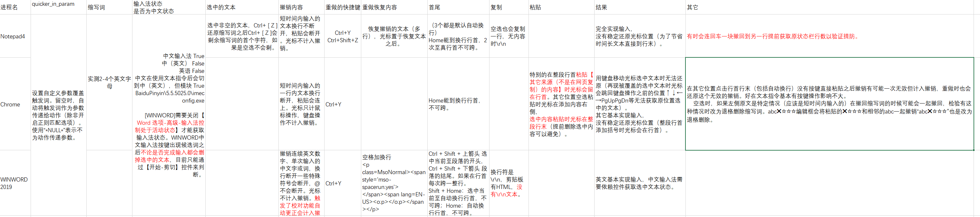The width and height of the screenshot is (980, 217).
Task: Select the cell starting "Ctrl + Shift + 上箭头"
Action: (459, 183)
